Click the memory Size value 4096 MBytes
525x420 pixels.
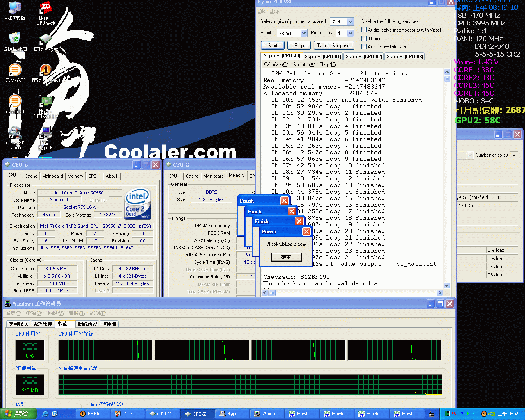211,199
